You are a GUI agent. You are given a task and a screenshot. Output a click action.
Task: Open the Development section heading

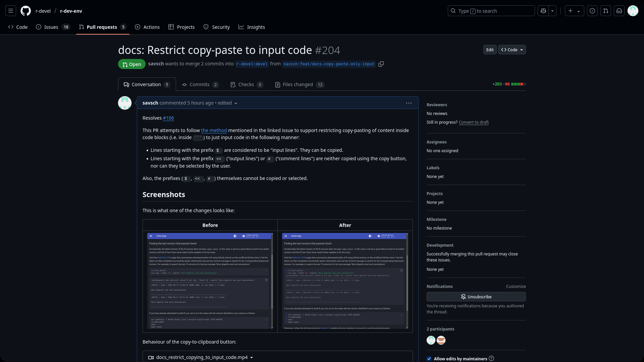click(440, 245)
